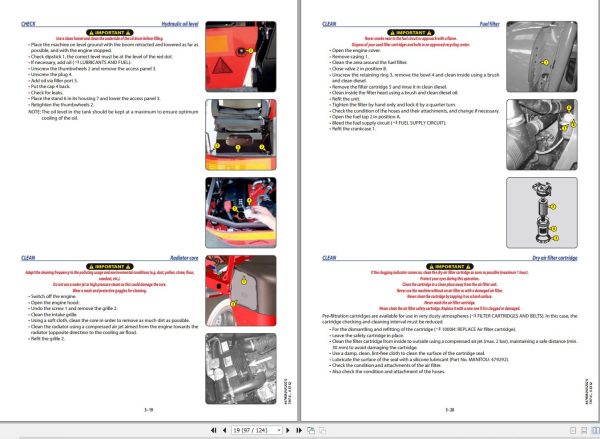Click the 'Dry air filter cartridge' heading
The height and width of the screenshot is (439, 600).
[x=554, y=258]
